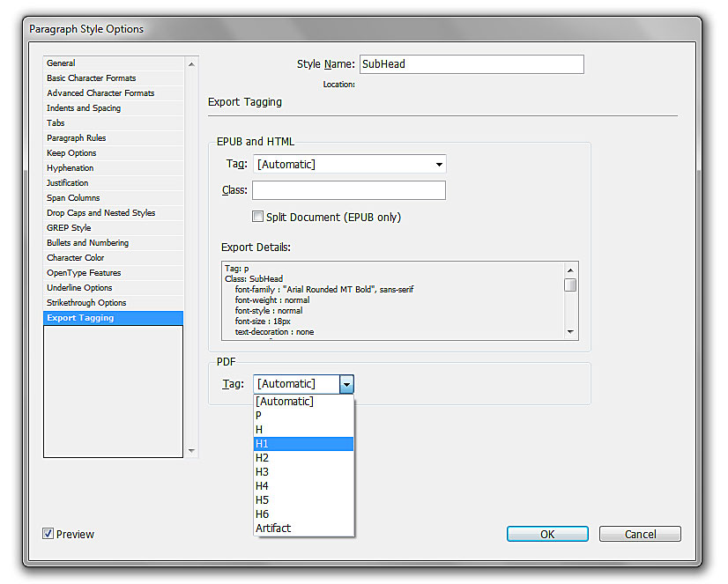Image resolution: width=728 pixels, height=584 pixels.
Task: Choose H2 from PDF tag list
Action: (x=304, y=458)
